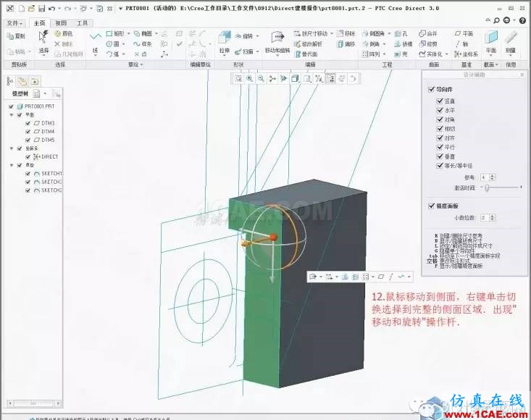The width and height of the screenshot is (531, 420).
Task: Click the 小数位数 spinner field showing 2
Action: pos(485,217)
